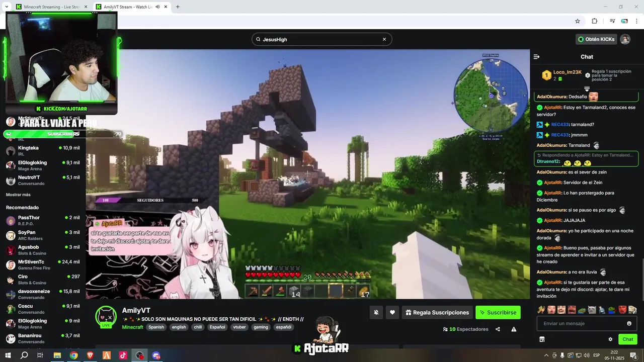Collapse the chat panel with arrow icon
644x362 pixels.
click(536, 57)
